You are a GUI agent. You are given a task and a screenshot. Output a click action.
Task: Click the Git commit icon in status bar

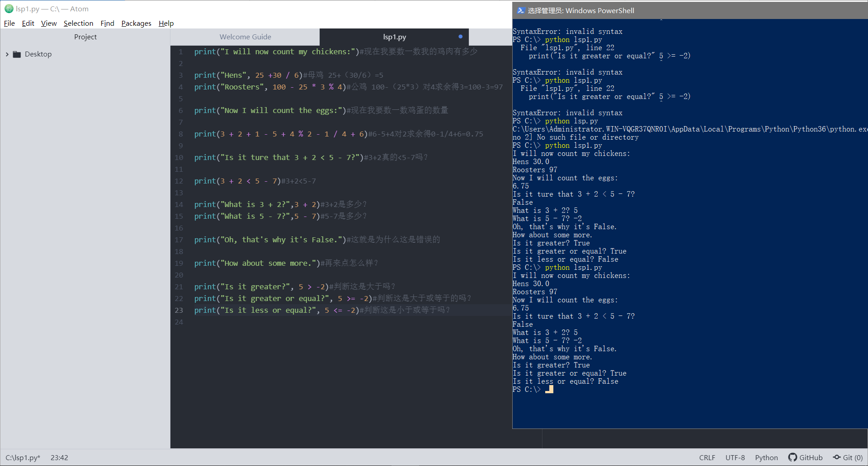(x=837, y=457)
